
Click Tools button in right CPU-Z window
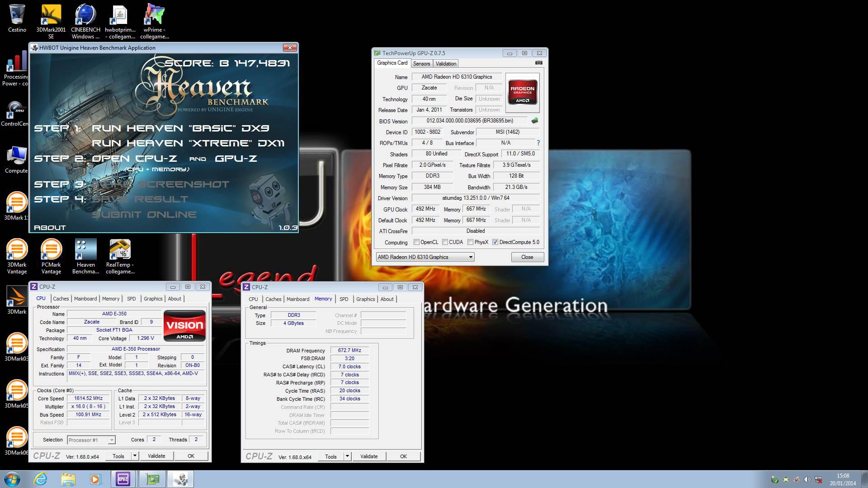coord(331,456)
